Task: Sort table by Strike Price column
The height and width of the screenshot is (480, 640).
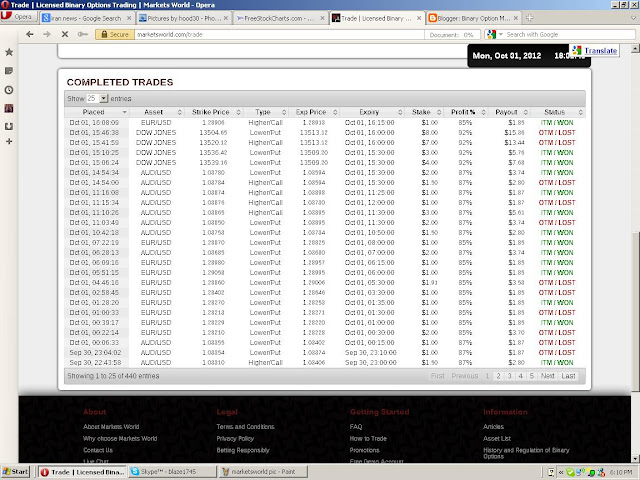Action: (x=213, y=112)
